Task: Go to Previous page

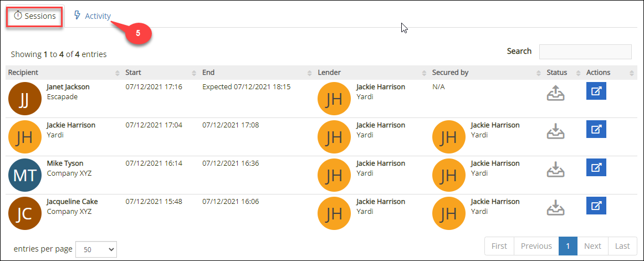Action: pyautogui.click(x=536, y=246)
